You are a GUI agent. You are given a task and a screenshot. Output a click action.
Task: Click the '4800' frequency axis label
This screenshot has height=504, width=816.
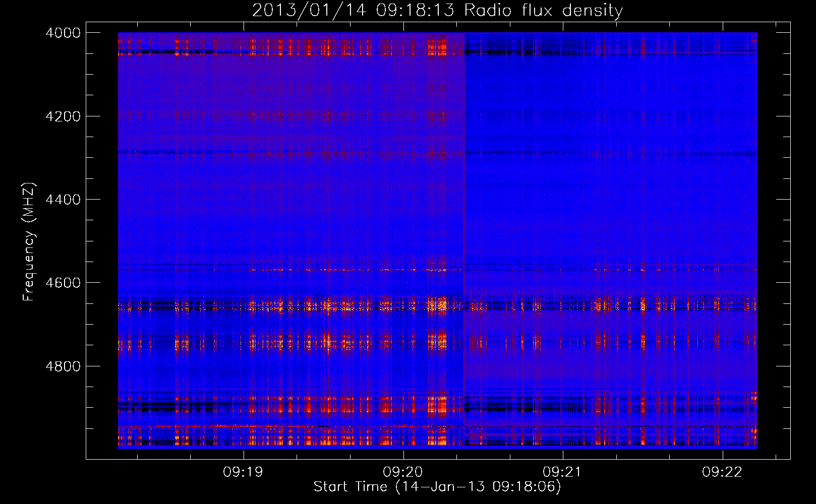63,366
